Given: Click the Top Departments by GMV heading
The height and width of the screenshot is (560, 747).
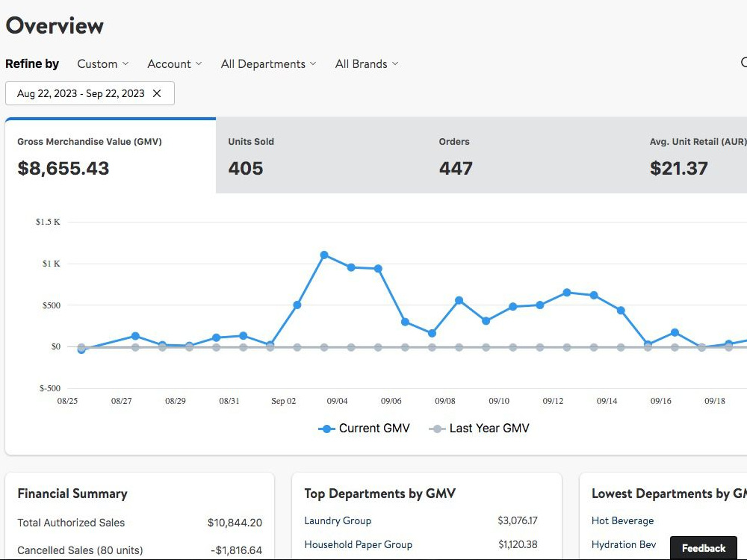Looking at the screenshot, I should [x=379, y=494].
